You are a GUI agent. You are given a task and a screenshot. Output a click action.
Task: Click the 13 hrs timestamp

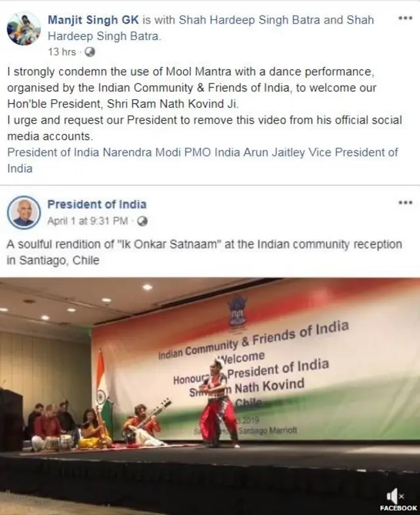click(62, 52)
